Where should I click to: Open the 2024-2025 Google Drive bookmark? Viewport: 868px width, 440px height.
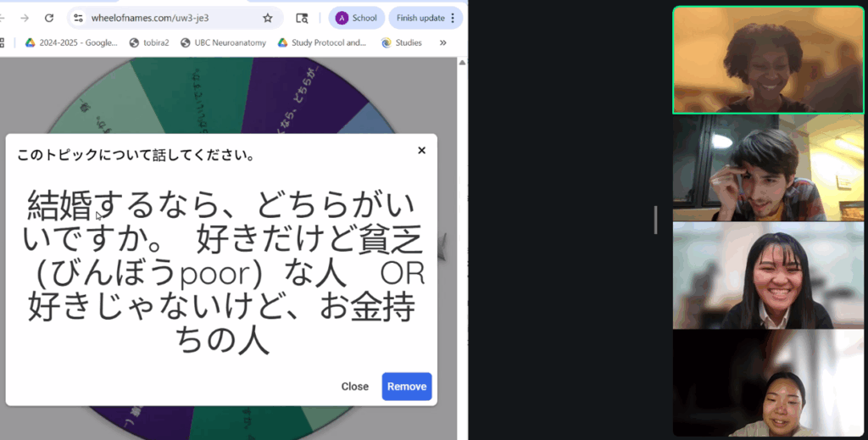click(71, 42)
